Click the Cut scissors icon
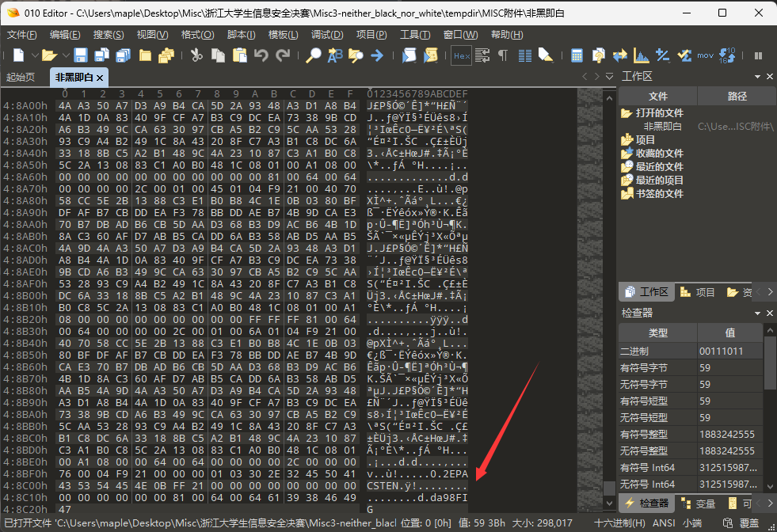777x532 pixels. pos(196,55)
